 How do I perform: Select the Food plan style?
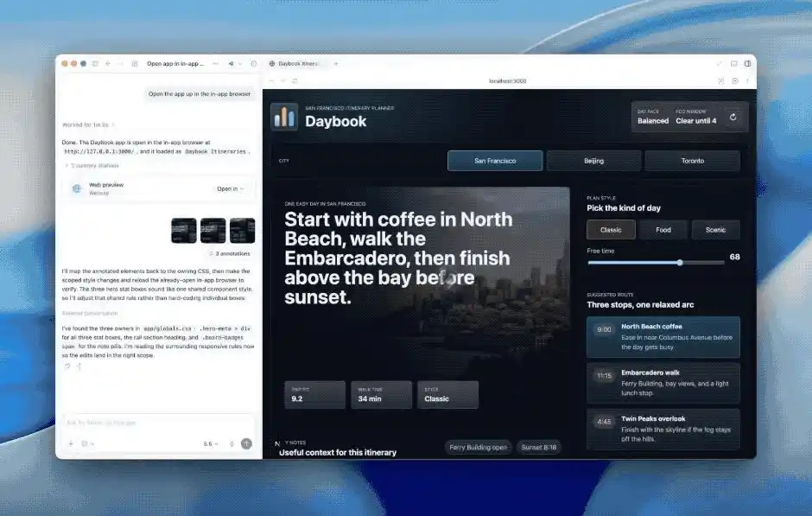[663, 230]
